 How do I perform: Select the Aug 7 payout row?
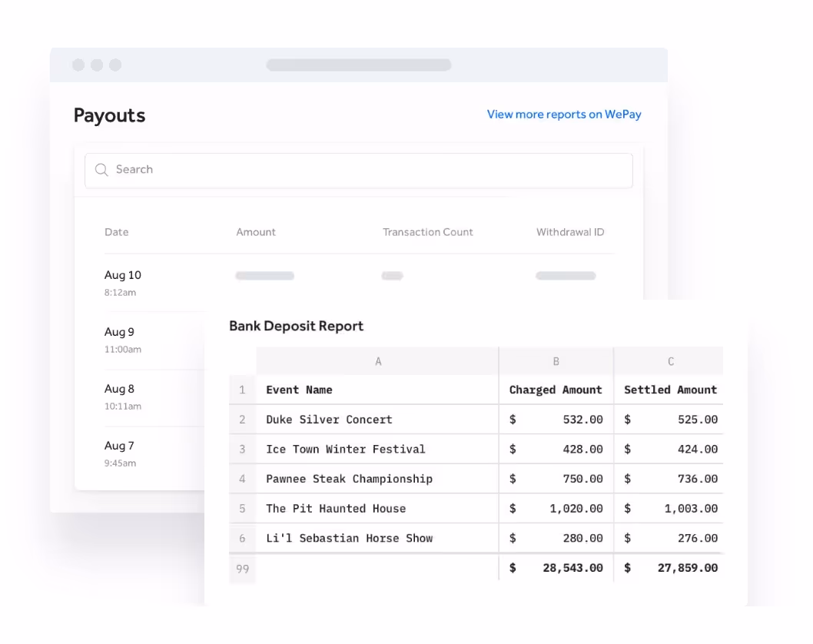point(154,454)
